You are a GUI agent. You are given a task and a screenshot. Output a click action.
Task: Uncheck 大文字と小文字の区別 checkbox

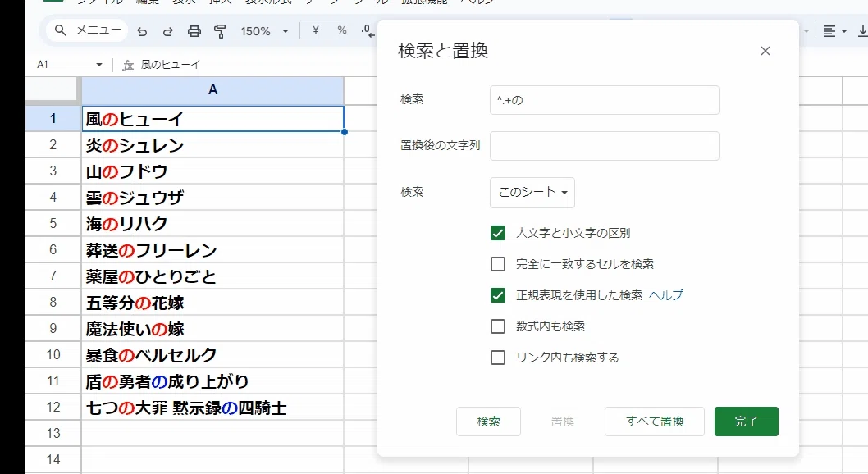pyautogui.click(x=498, y=233)
